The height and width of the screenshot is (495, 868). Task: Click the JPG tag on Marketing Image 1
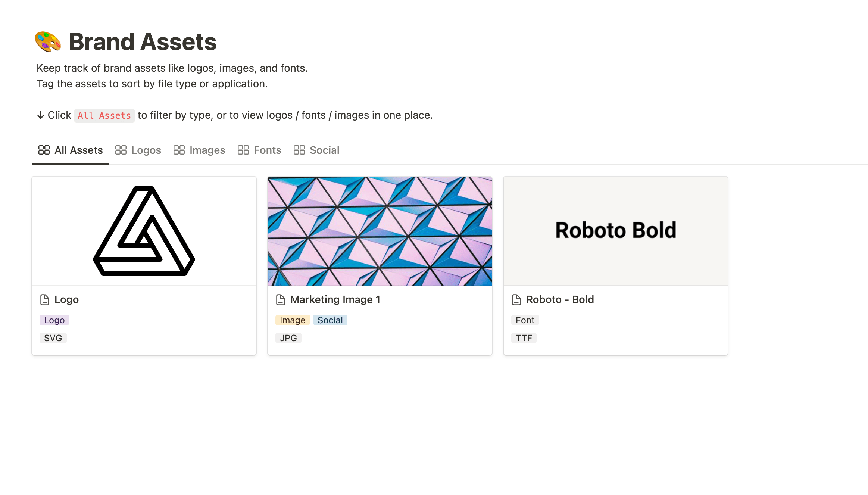(x=288, y=338)
